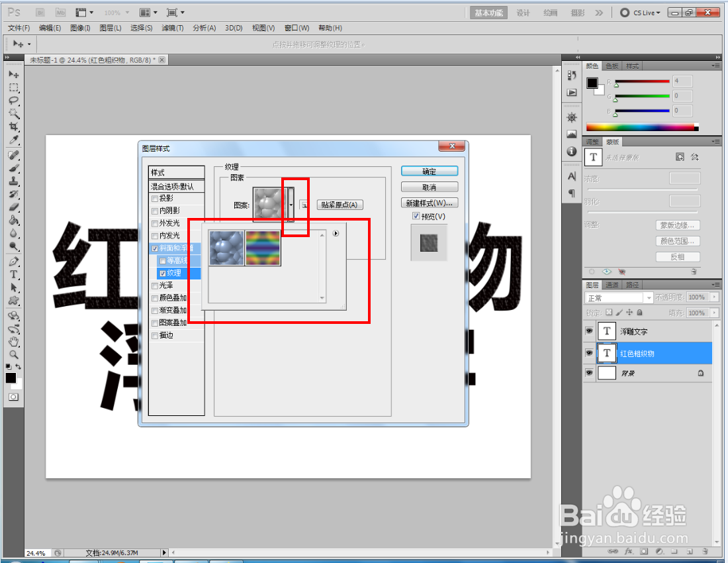Screen dimensions: 728x563
Task: Select the Spot Healing Brush tool
Action: point(13,155)
